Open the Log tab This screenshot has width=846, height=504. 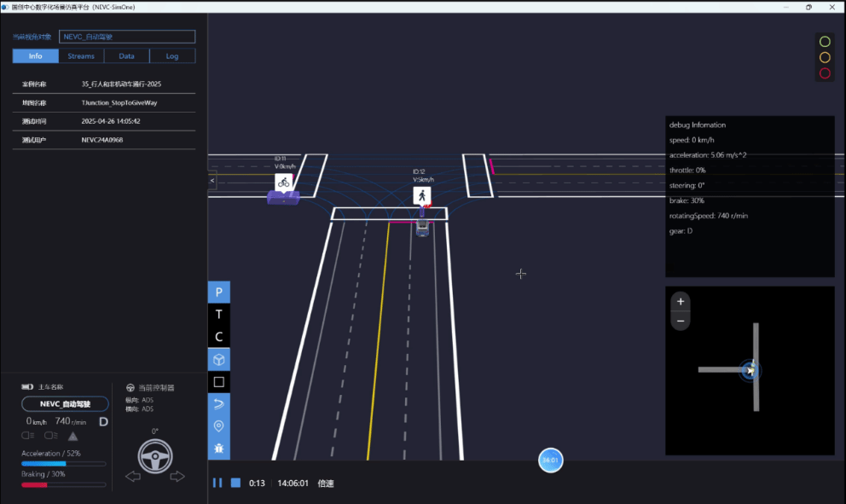[172, 56]
